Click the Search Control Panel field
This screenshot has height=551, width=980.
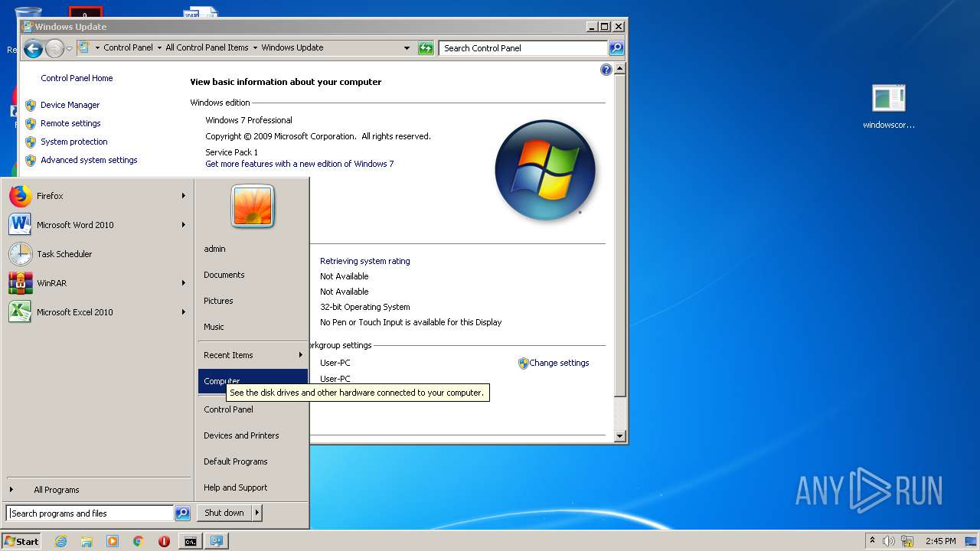point(524,48)
